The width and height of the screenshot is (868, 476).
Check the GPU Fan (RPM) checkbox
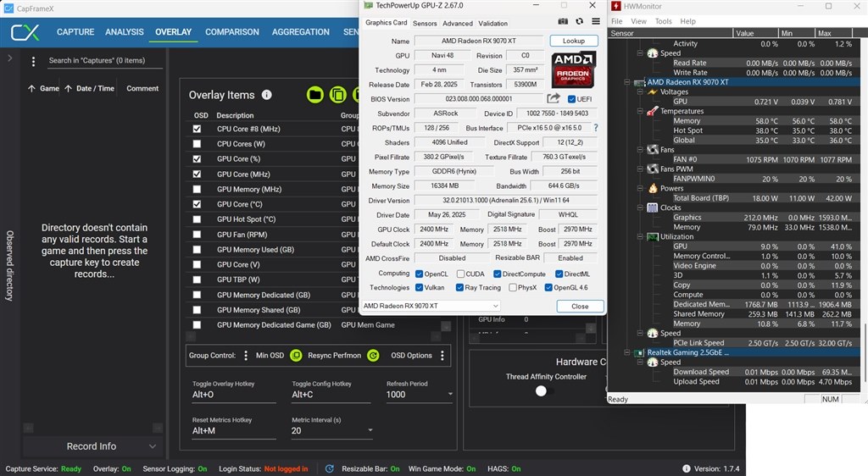click(197, 235)
